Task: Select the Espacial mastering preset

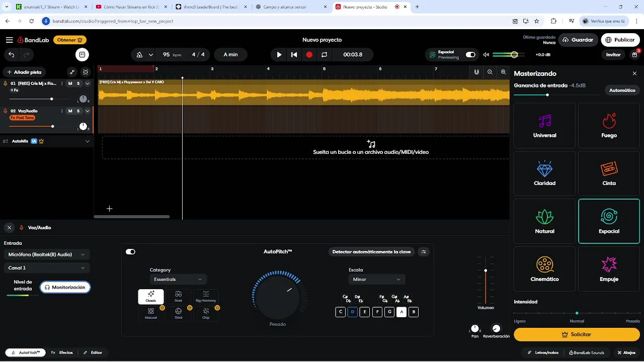Action: [x=609, y=221]
